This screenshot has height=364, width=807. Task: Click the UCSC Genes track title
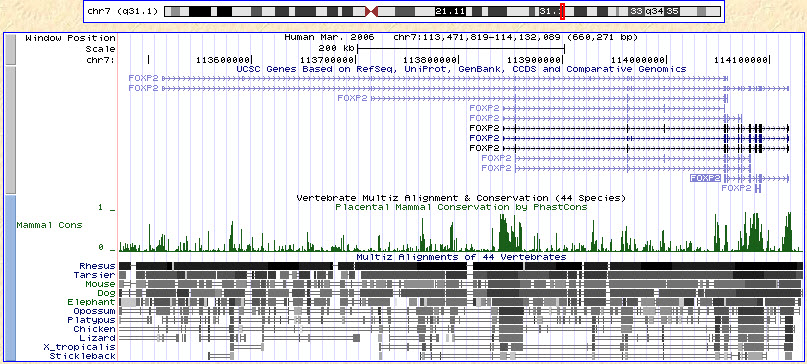[461, 69]
